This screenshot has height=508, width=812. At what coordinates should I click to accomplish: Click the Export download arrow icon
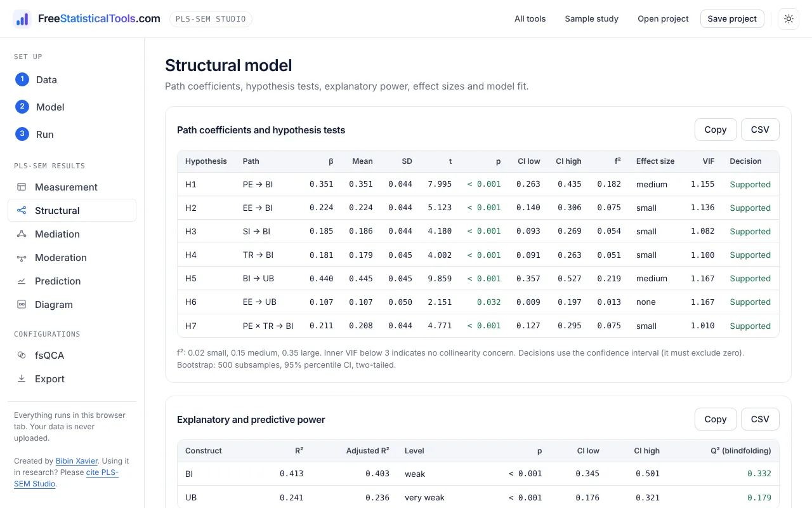(x=22, y=379)
